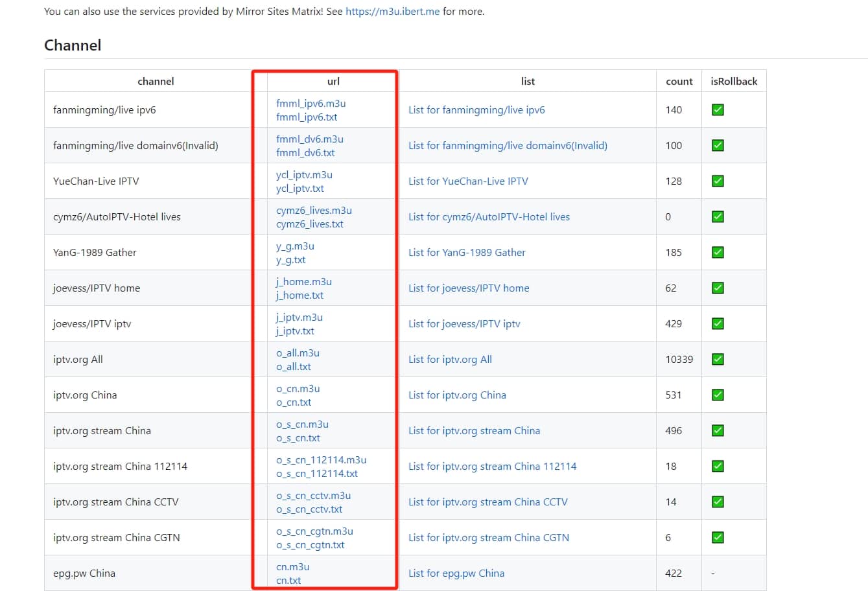The height and width of the screenshot is (591, 868).
Task: Open List for iptv.org stream China 112114
Action: pyautogui.click(x=492, y=466)
